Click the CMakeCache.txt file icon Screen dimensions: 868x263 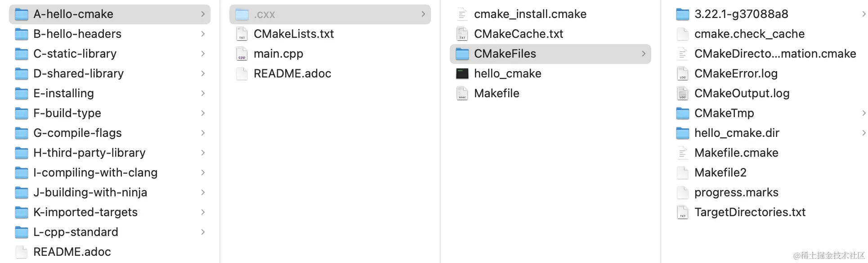point(462,34)
